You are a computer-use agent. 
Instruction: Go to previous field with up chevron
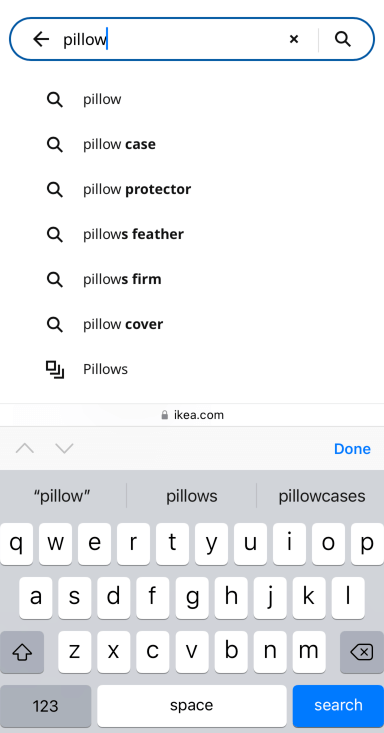25,449
